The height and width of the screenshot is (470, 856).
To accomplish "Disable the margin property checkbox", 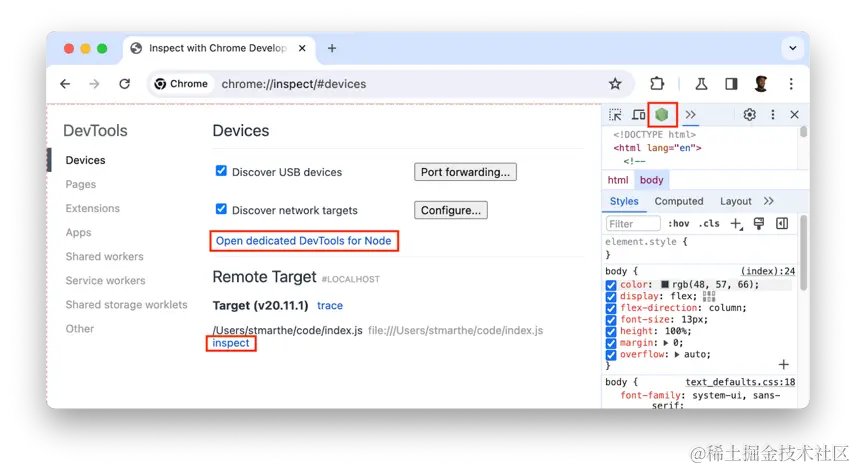I will coord(611,343).
